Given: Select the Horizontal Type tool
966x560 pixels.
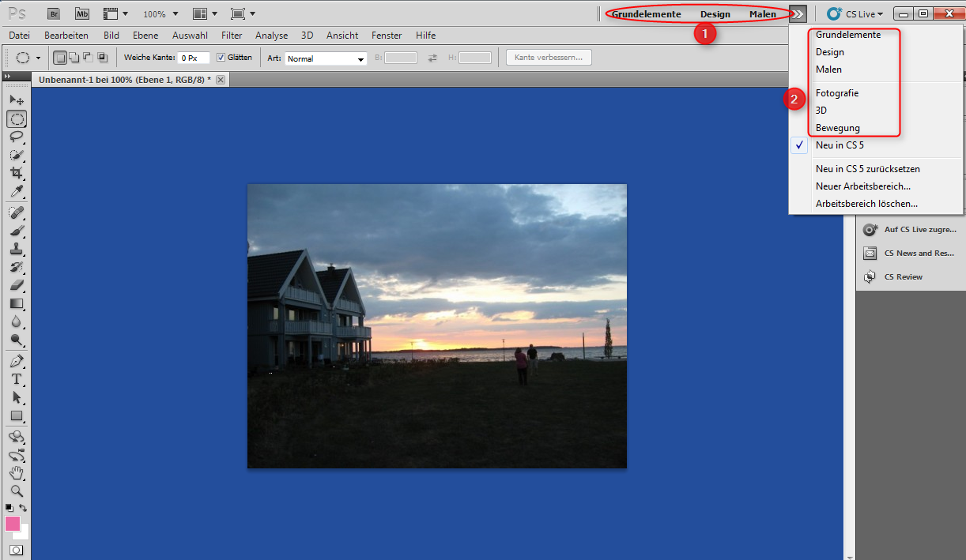Looking at the screenshot, I should (x=17, y=379).
